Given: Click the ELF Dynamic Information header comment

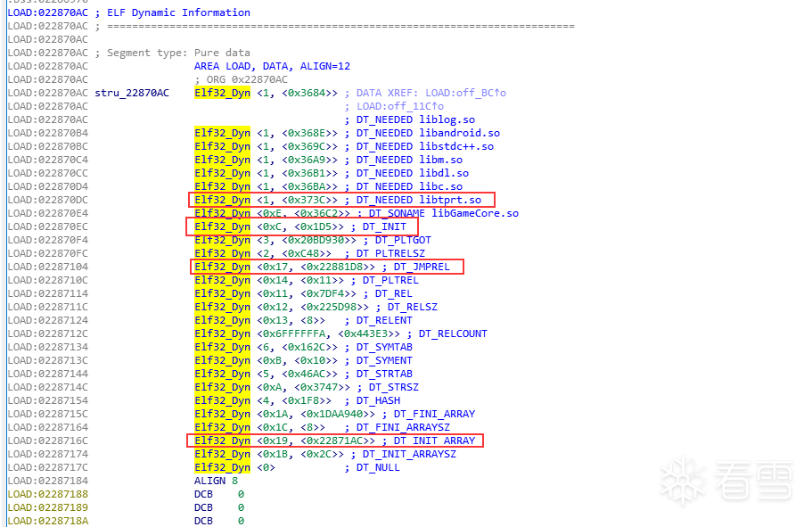Looking at the screenshot, I should (178, 12).
